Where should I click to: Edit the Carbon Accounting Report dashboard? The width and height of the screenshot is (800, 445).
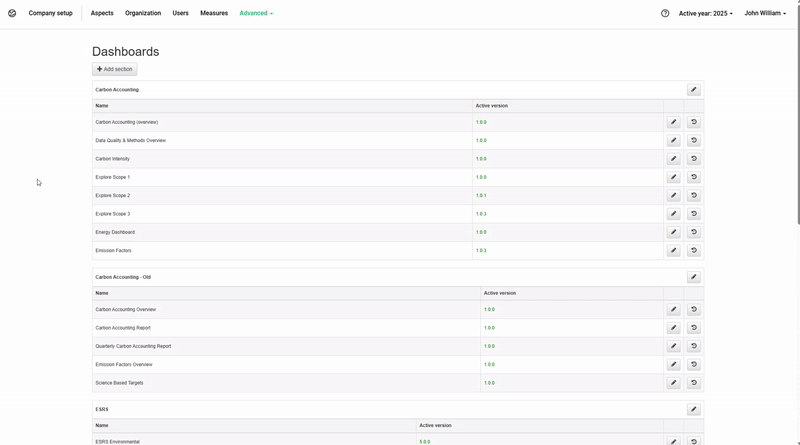coord(673,328)
